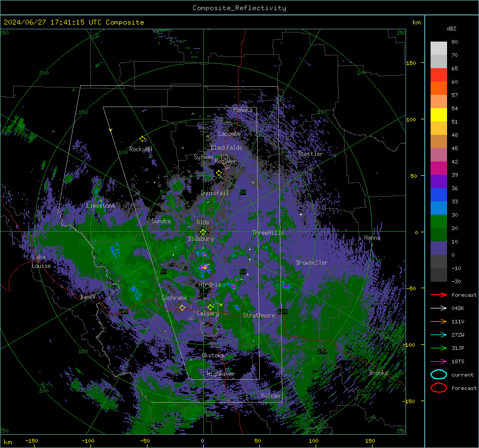Click the Drumheller city label
479x448 pixels.
[x=312, y=263]
